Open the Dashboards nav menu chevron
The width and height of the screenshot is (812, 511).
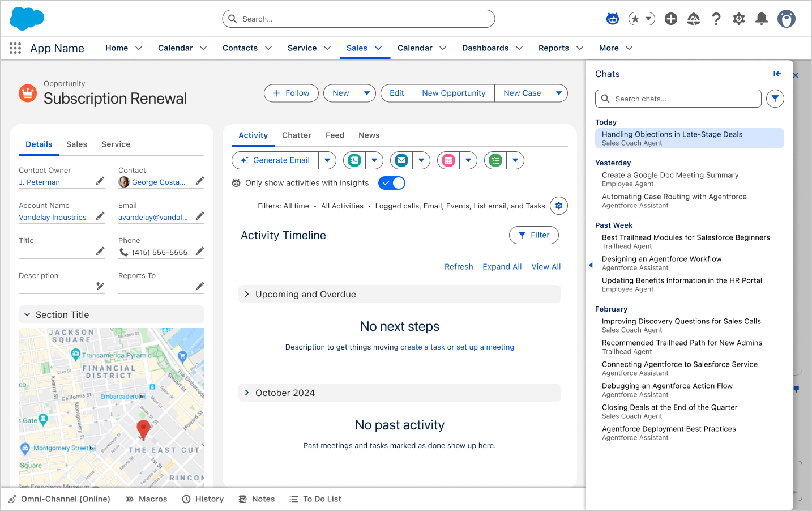coord(519,48)
